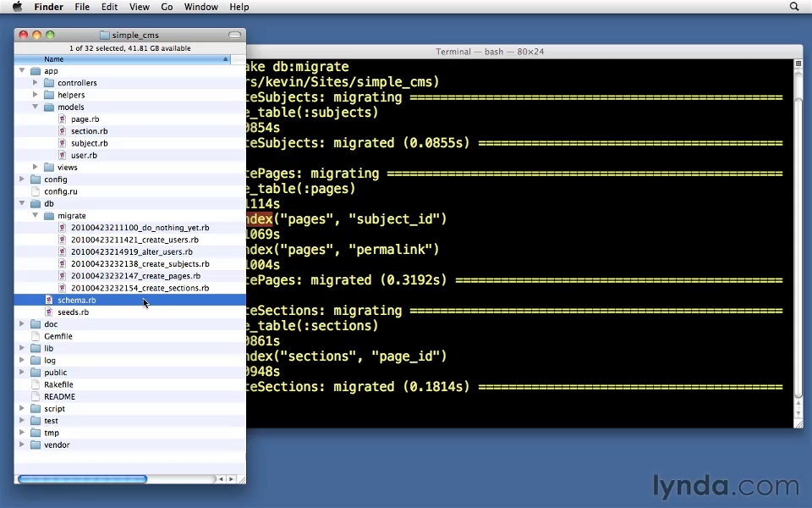
Task: Select the Rakefile document icon
Action: [x=36, y=384]
